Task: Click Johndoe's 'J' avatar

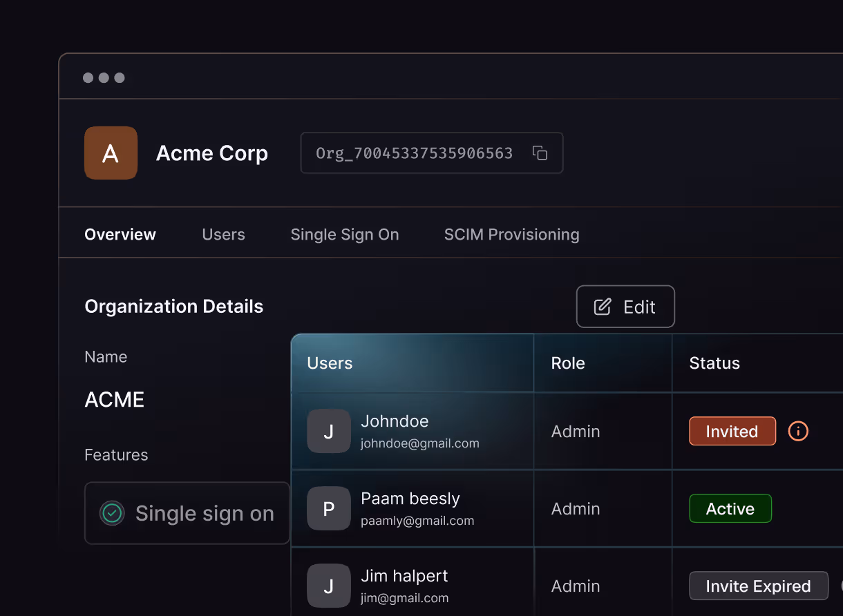Action: point(329,431)
